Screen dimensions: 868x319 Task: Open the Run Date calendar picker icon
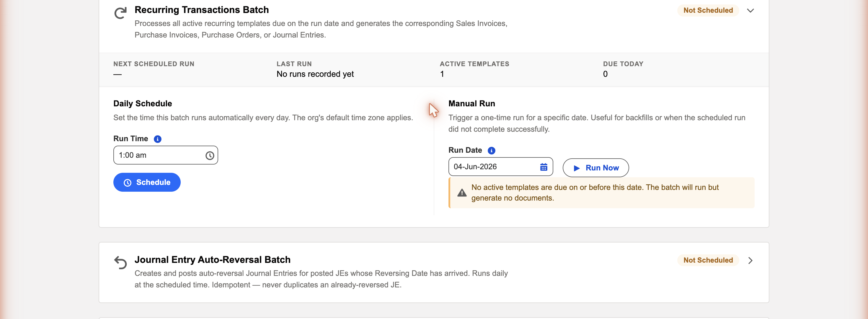coord(544,167)
